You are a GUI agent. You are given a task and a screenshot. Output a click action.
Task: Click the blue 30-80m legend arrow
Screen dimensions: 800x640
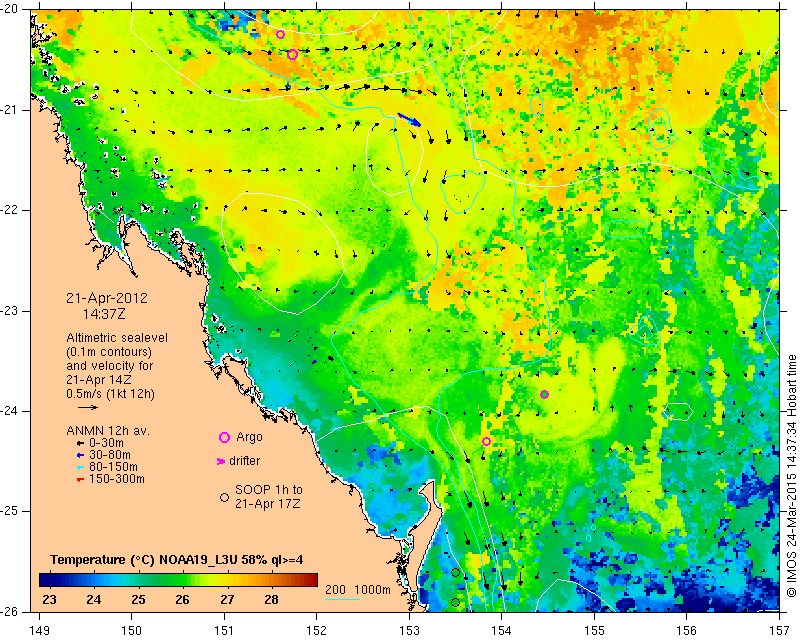click(80, 455)
